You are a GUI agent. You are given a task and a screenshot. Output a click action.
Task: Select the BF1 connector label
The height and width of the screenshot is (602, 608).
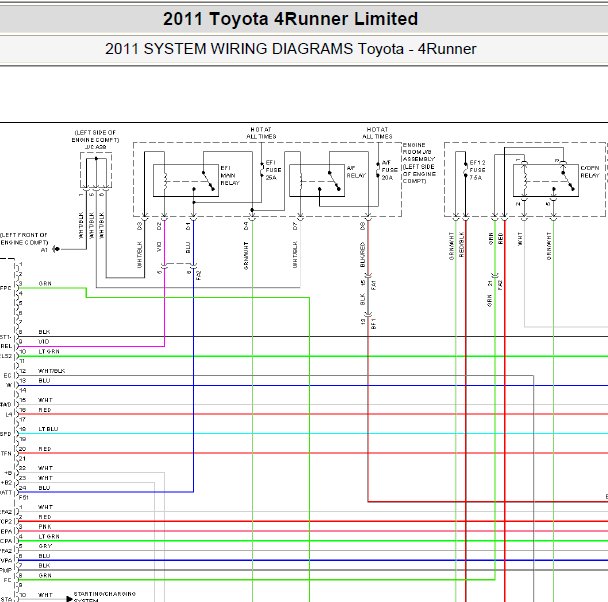point(373,324)
